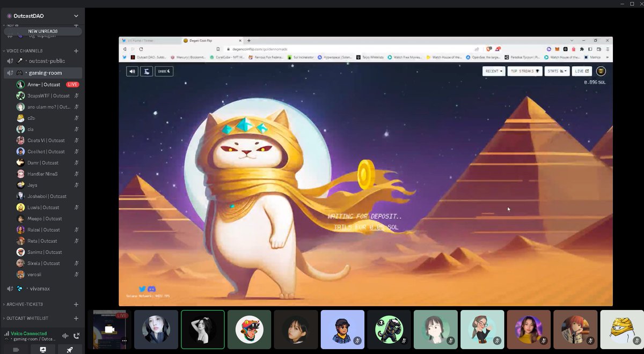Image resolution: width=644 pixels, height=354 pixels.
Task: Select user Anne~ | Outcast in voice list
Action: pyautogui.click(x=44, y=85)
